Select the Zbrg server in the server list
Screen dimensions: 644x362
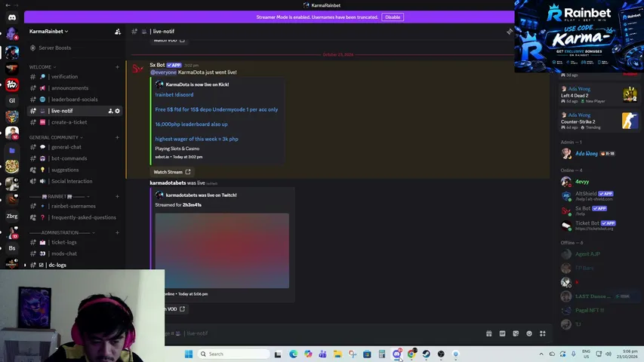12,216
